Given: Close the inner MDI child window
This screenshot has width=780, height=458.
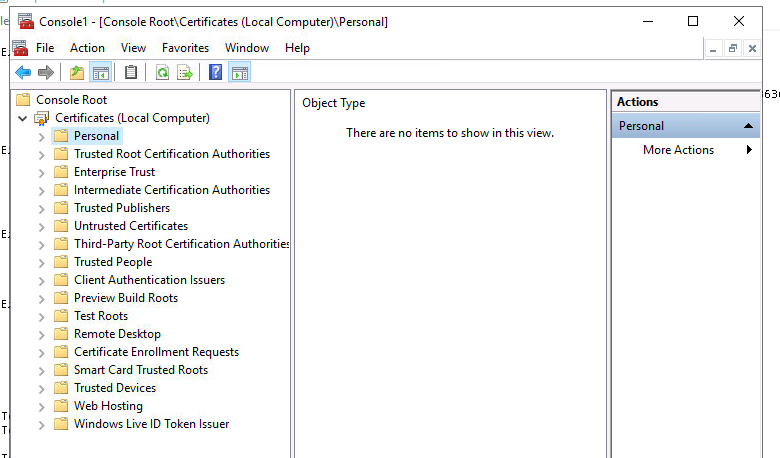Looking at the screenshot, I should coord(752,49).
